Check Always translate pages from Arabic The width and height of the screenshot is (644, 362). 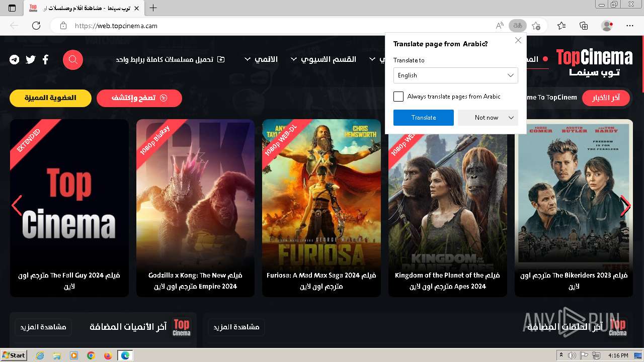coord(398,97)
